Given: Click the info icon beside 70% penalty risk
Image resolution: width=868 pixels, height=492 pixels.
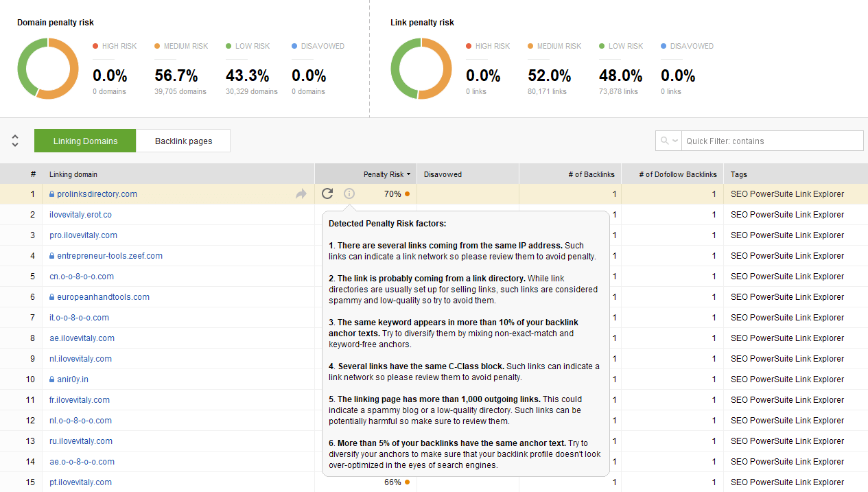Looking at the screenshot, I should pyautogui.click(x=349, y=194).
